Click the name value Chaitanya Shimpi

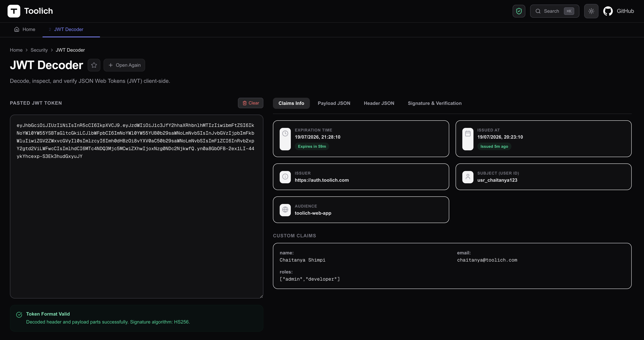click(303, 260)
